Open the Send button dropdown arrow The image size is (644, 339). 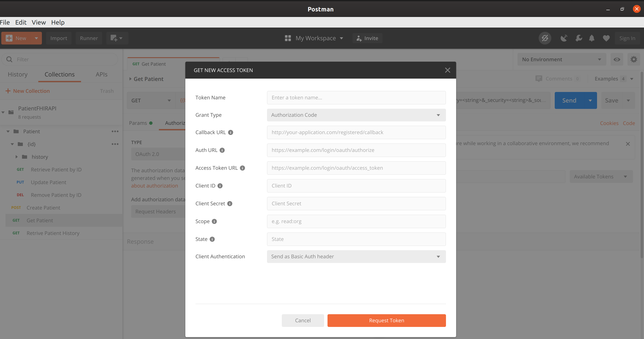[590, 100]
